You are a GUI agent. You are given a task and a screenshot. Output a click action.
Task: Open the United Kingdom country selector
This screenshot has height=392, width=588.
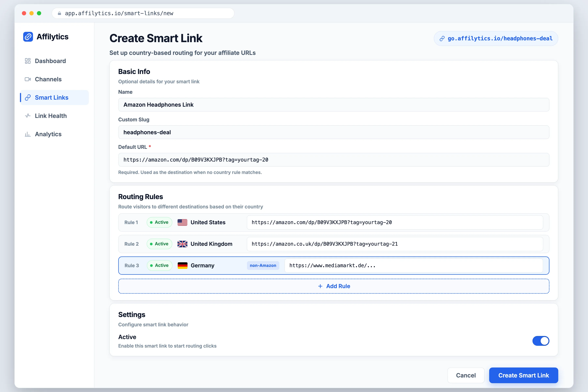205,244
